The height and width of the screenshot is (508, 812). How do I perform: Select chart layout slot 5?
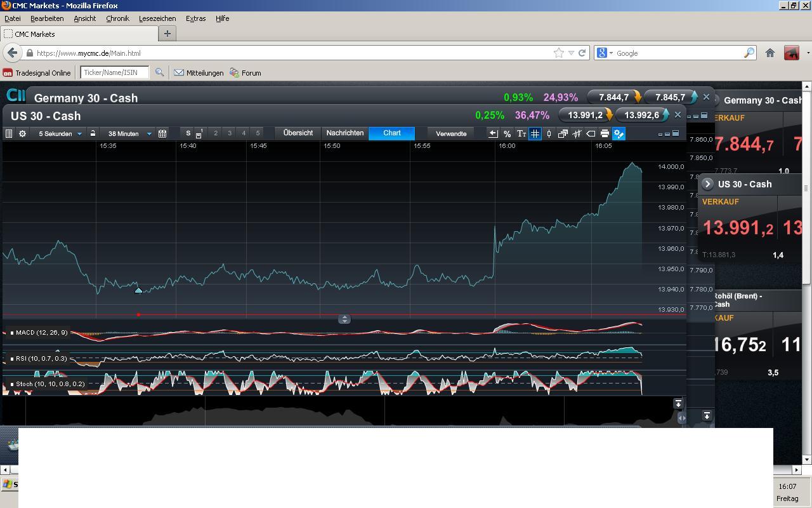(x=258, y=133)
